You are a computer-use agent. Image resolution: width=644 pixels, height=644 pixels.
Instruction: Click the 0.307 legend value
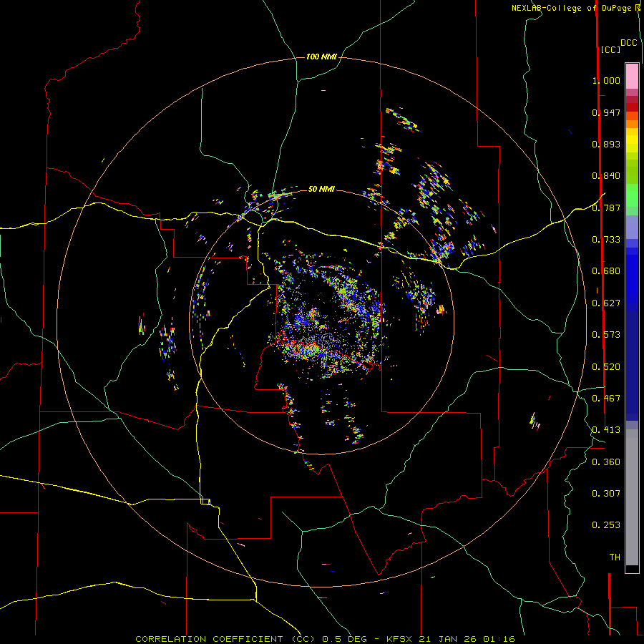tap(606, 494)
